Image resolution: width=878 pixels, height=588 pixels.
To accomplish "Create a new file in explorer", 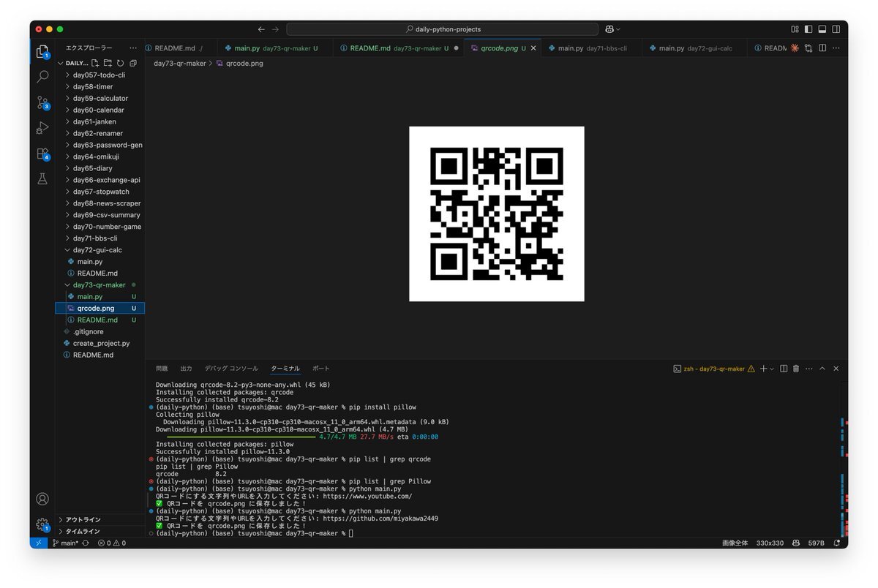I will coord(95,63).
